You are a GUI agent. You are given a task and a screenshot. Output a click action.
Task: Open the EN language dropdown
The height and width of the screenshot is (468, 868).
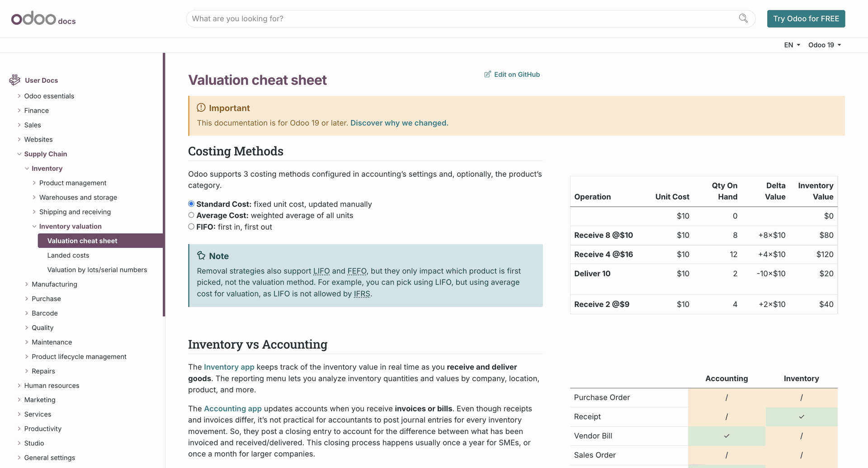pos(792,45)
